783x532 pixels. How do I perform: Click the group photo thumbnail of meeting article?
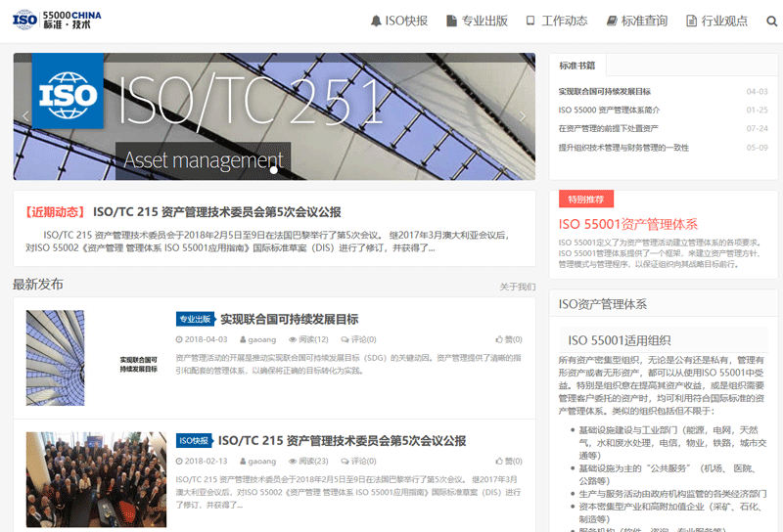click(x=96, y=479)
